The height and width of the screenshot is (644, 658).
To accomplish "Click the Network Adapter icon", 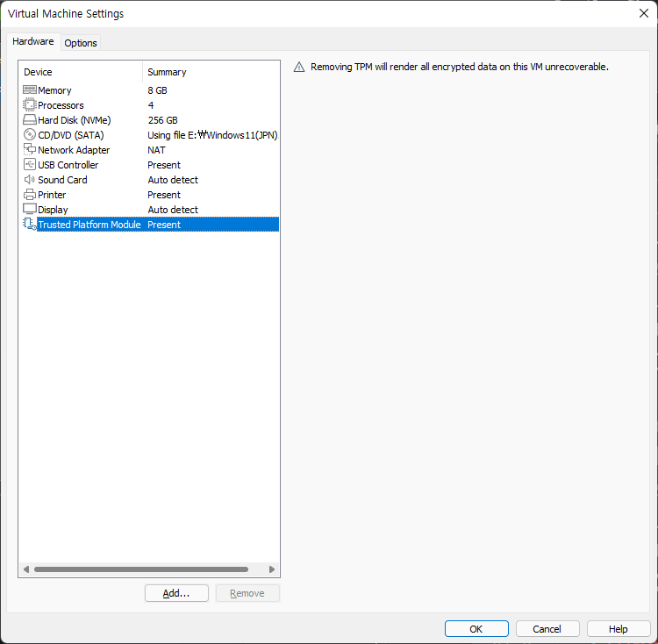I will (29, 149).
